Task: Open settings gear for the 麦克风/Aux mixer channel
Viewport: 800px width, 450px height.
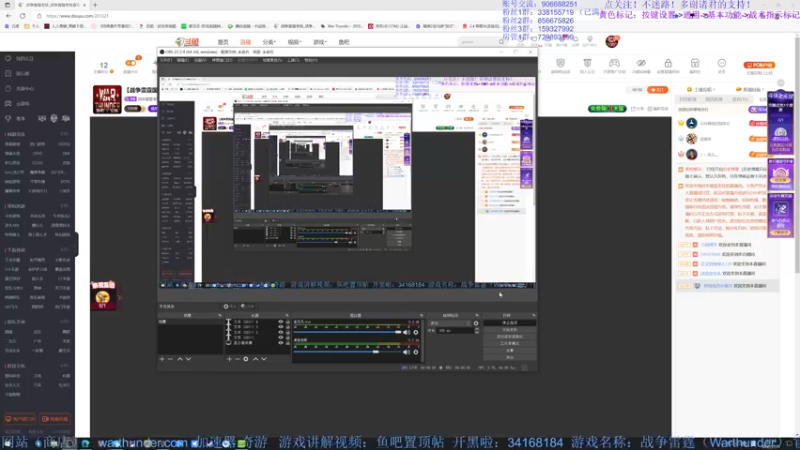Action: (416, 332)
